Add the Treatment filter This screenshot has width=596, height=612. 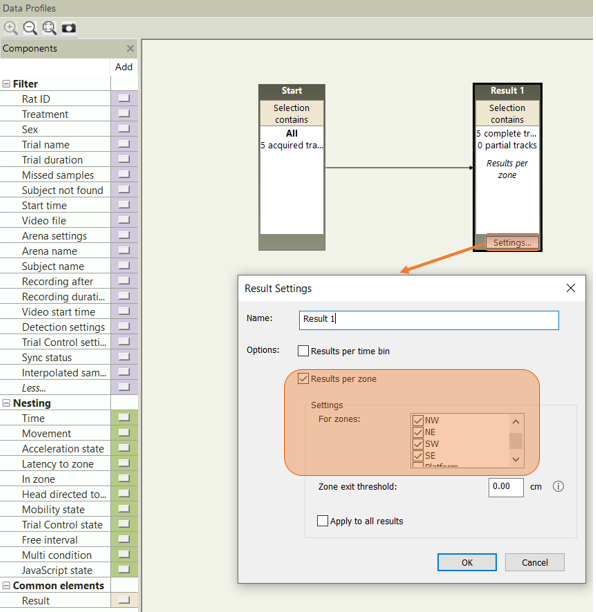point(124,114)
